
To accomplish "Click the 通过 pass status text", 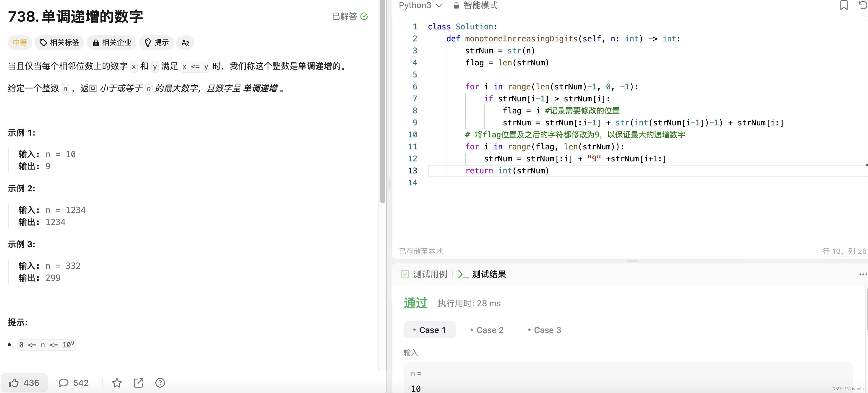I will pyautogui.click(x=415, y=303).
